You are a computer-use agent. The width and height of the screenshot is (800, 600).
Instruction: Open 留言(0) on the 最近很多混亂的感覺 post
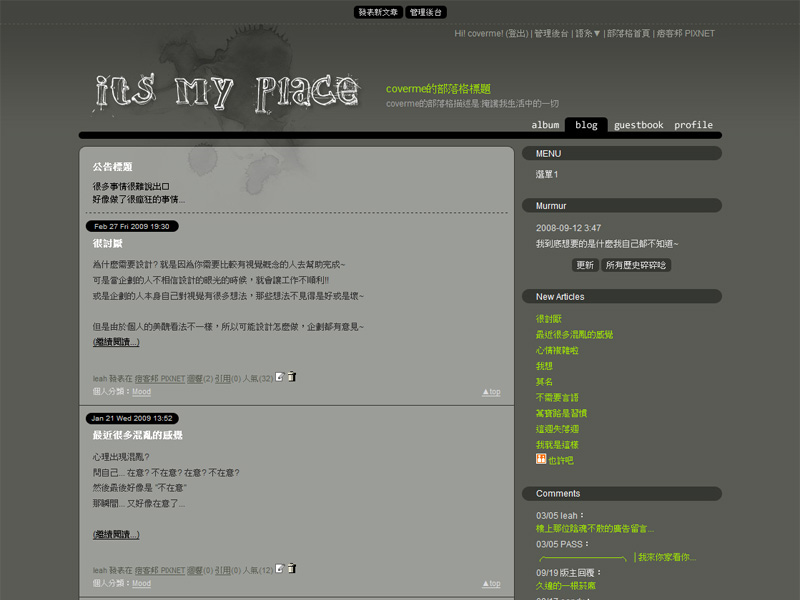pos(199,570)
